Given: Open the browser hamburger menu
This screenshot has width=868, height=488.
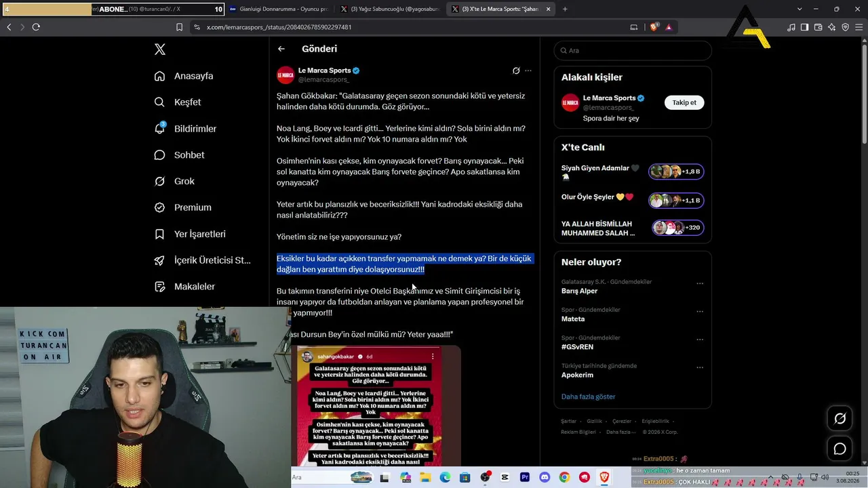Looking at the screenshot, I should click(859, 27).
